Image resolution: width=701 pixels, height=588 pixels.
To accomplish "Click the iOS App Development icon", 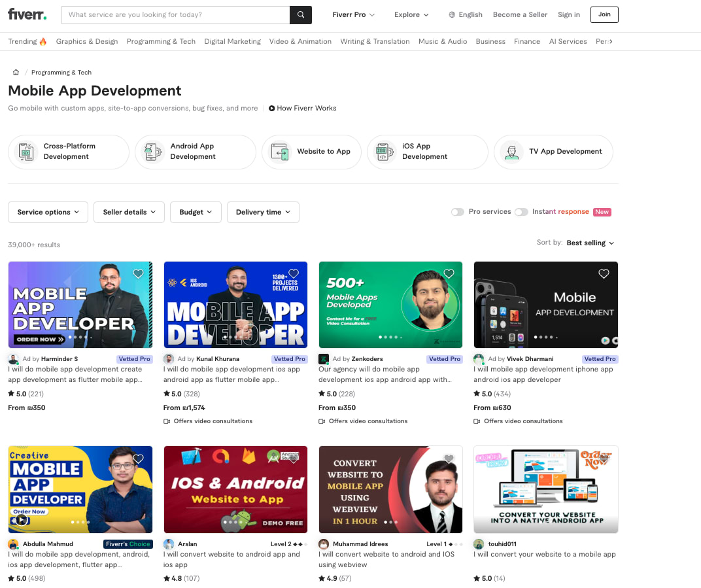I will pos(385,152).
